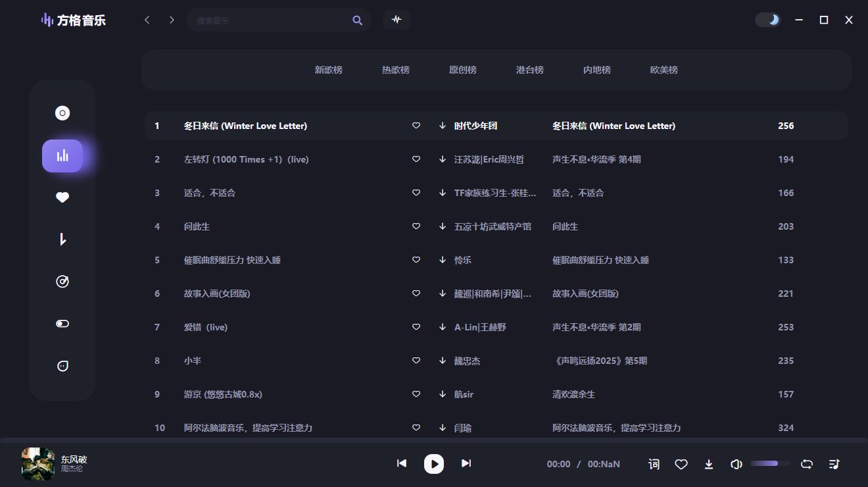Open favorites via the heart sidebar icon
This screenshot has height=487, width=868.
[x=62, y=197]
